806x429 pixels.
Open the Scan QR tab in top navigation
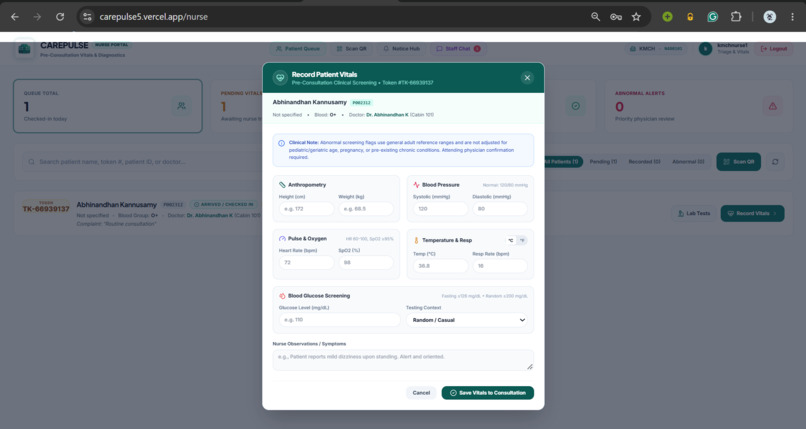352,49
